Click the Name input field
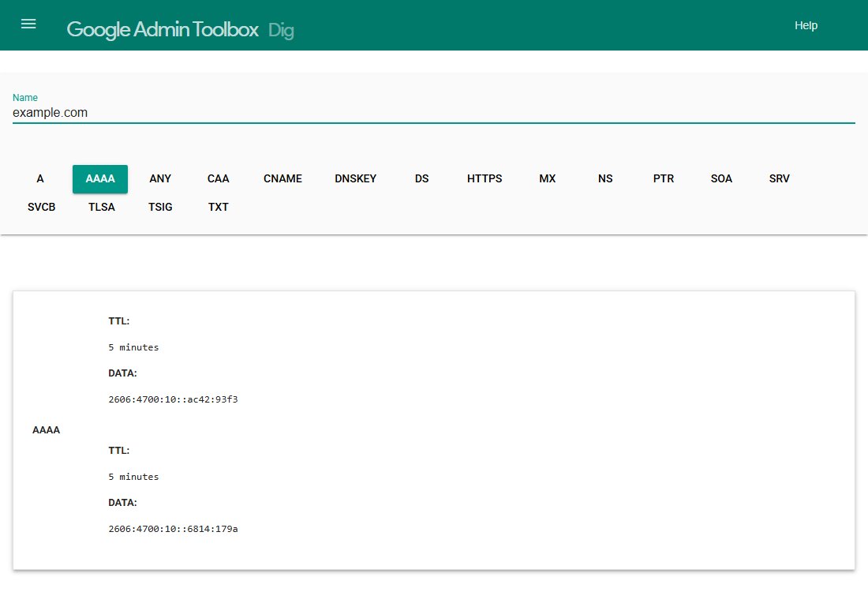The image size is (868, 592). (x=433, y=112)
